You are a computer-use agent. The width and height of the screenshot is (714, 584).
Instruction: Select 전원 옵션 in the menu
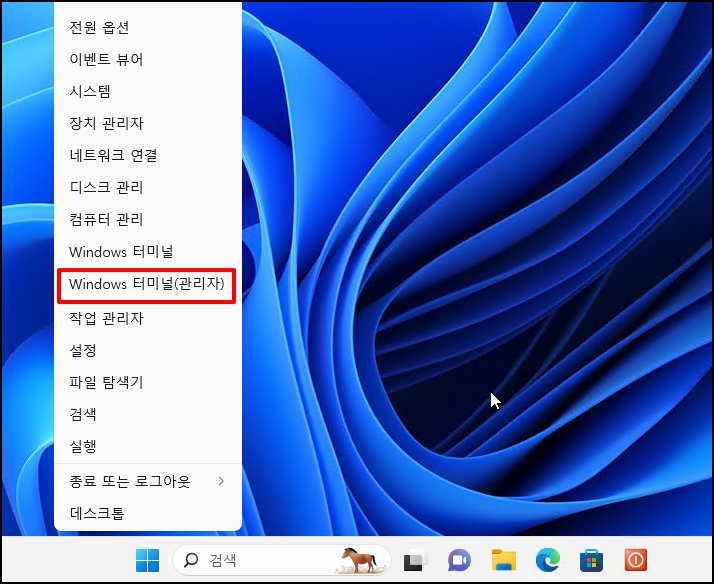pyautogui.click(x=148, y=27)
